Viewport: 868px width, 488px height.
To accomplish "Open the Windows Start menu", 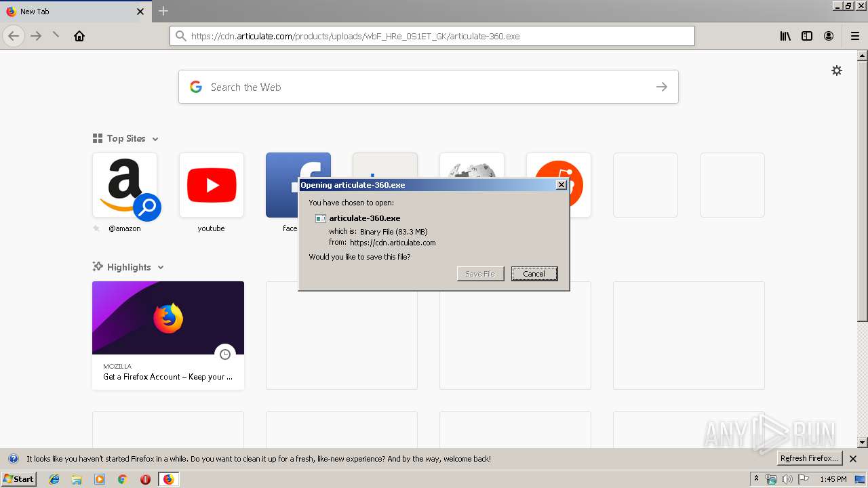I will click(18, 479).
